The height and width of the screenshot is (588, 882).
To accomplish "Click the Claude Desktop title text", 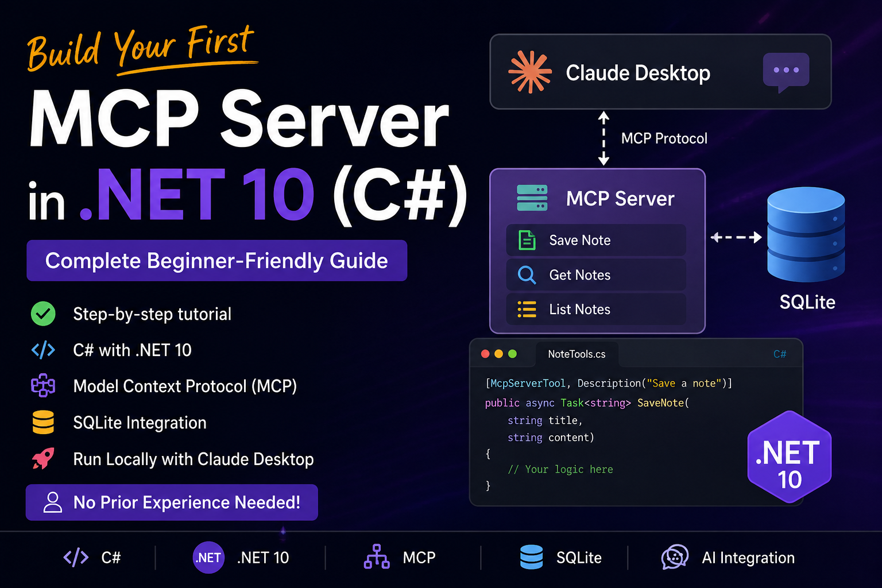I will (x=638, y=73).
